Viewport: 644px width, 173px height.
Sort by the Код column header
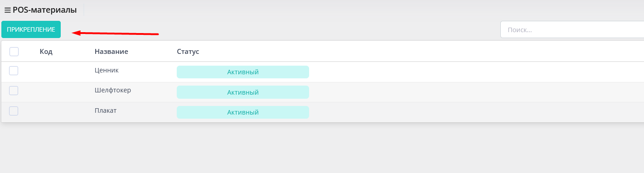[x=46, y=52]
